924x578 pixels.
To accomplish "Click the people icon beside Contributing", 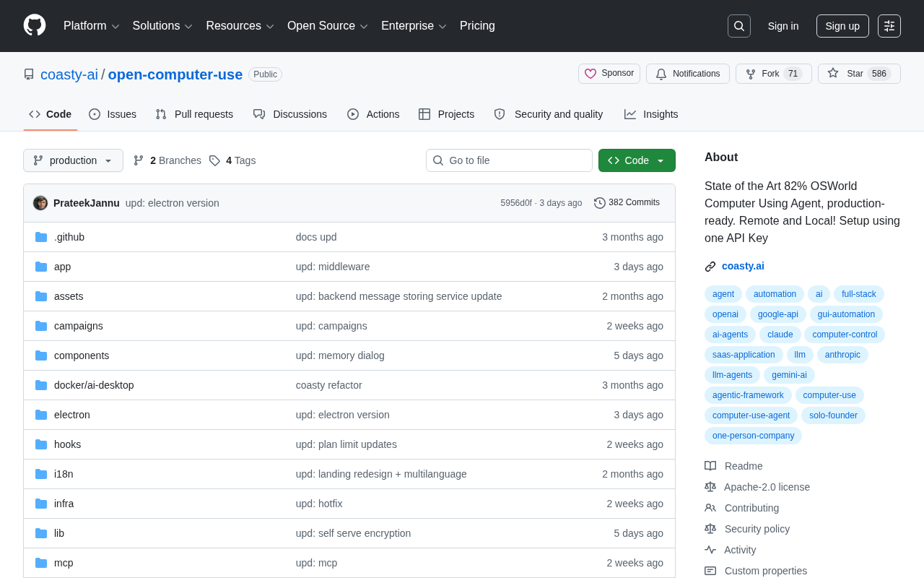I will (710, 508).
